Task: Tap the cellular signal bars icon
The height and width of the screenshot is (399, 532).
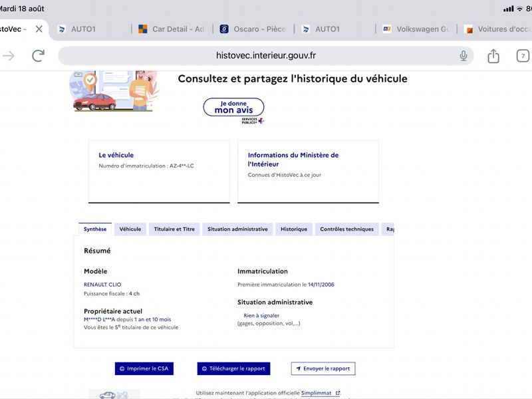Action: pyautogui.click(x=508, y=9)
